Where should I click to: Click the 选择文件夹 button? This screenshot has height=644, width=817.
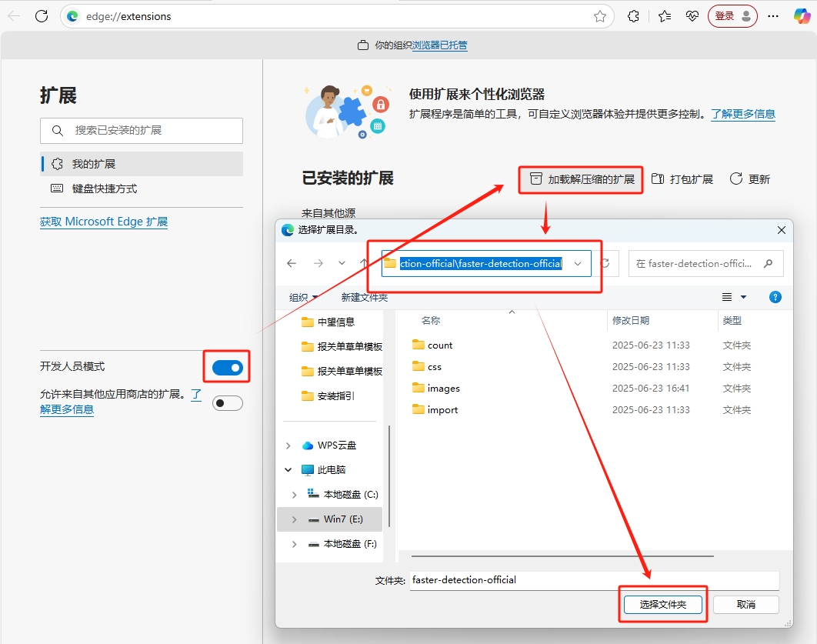(x=662, y=605)
